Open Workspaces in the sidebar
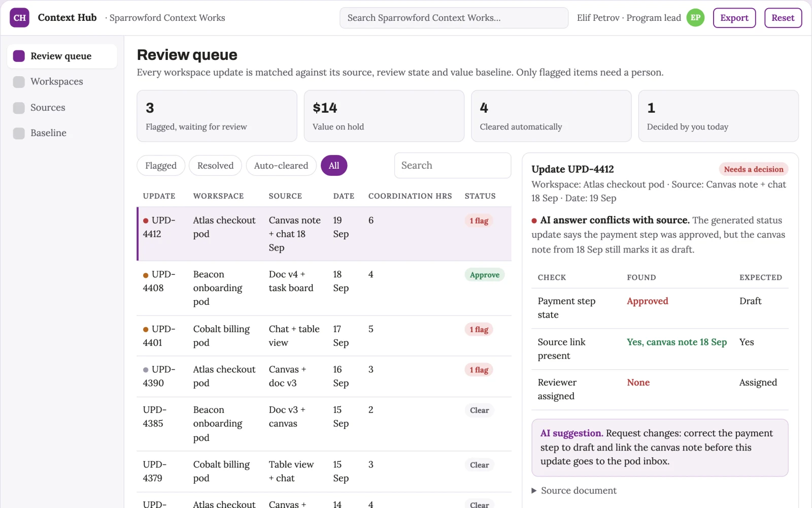Viewport: 812px width, 508px height. [x=62, y=82]
